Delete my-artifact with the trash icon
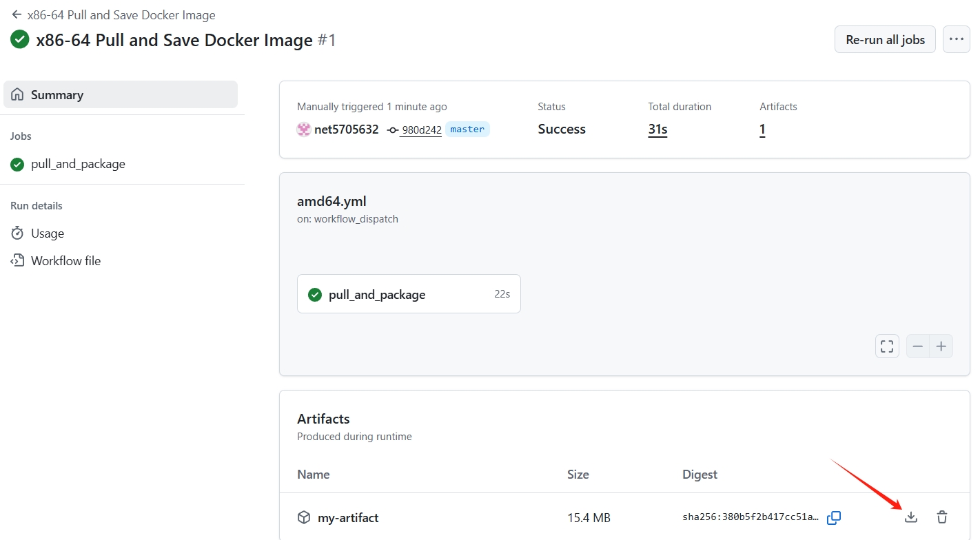The height and width of the screenshot is (540, 980). pos(942,517)
